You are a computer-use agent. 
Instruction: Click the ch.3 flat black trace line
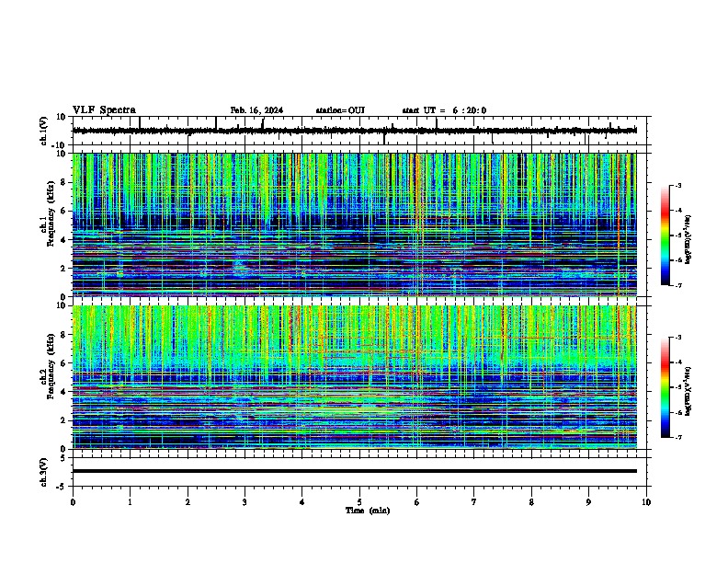point(354,471)
